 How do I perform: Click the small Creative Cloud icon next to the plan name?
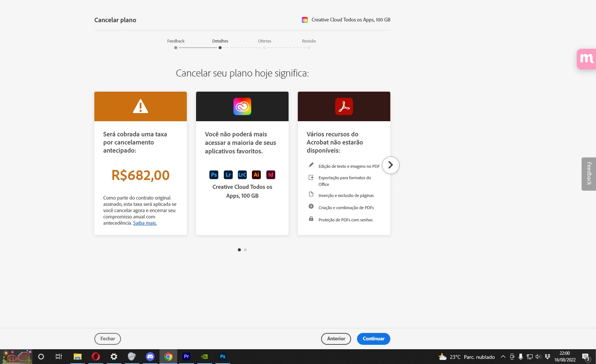pos(305,20)
